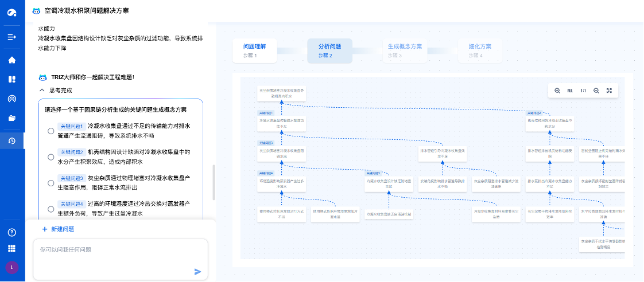
Task: Open the apps grid icon in sidebar
Action: tap(12, 248)
